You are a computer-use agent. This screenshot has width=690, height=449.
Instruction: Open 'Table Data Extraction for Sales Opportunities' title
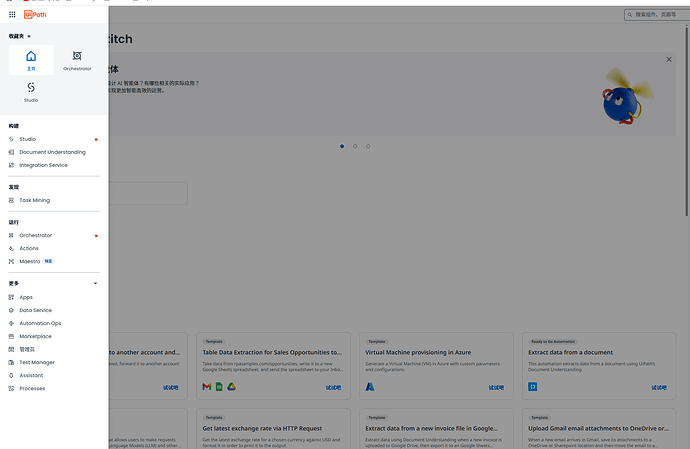pos(272,353)
